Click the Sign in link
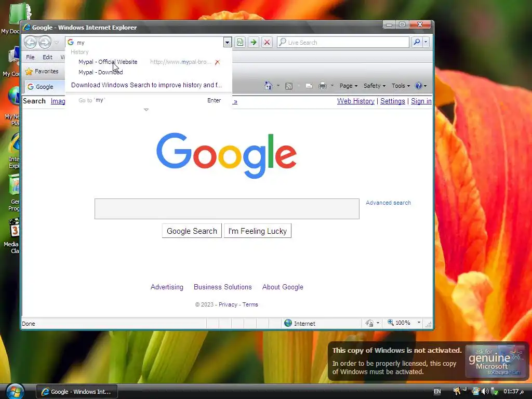 421,101
